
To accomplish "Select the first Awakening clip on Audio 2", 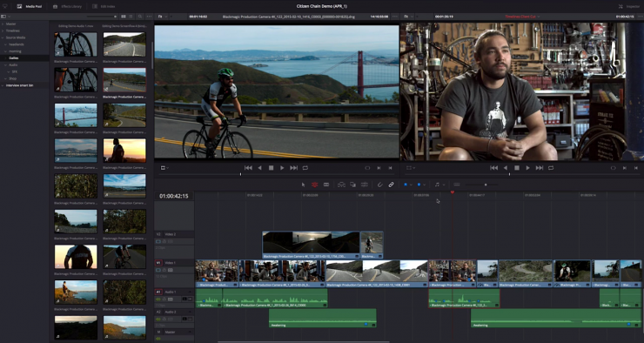I will click(322, 319).
